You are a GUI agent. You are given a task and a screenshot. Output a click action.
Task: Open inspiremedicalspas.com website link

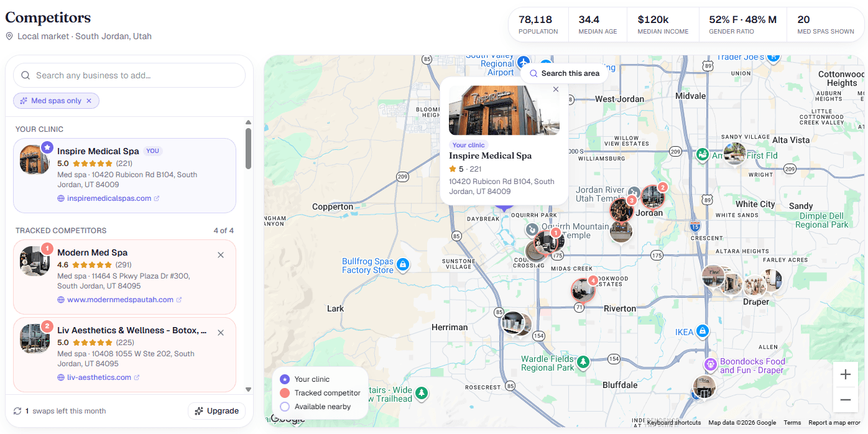tap(109, 198)
